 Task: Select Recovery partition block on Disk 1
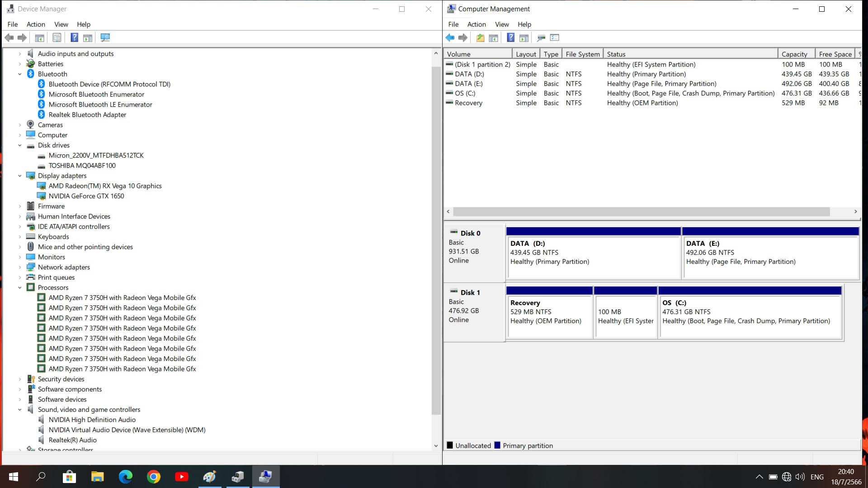tap(549, 313)
